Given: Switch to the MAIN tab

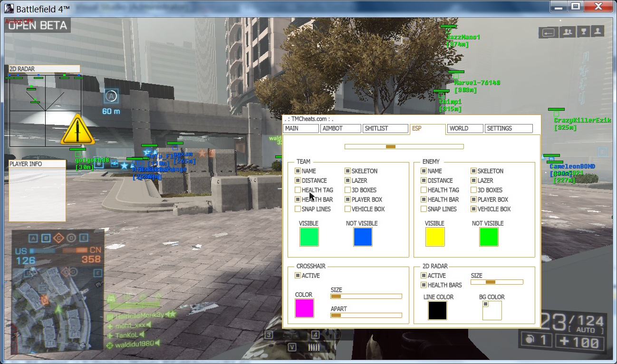Looking at the screenshot, I should [x=300, y=128].
